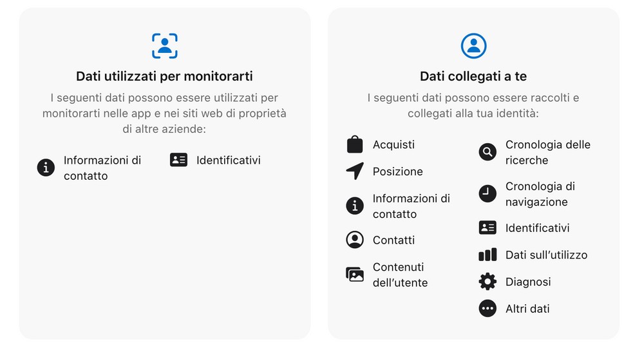Click the clock icon for Cronologia di navigazione
644x350 pixels.
[488, 193]
